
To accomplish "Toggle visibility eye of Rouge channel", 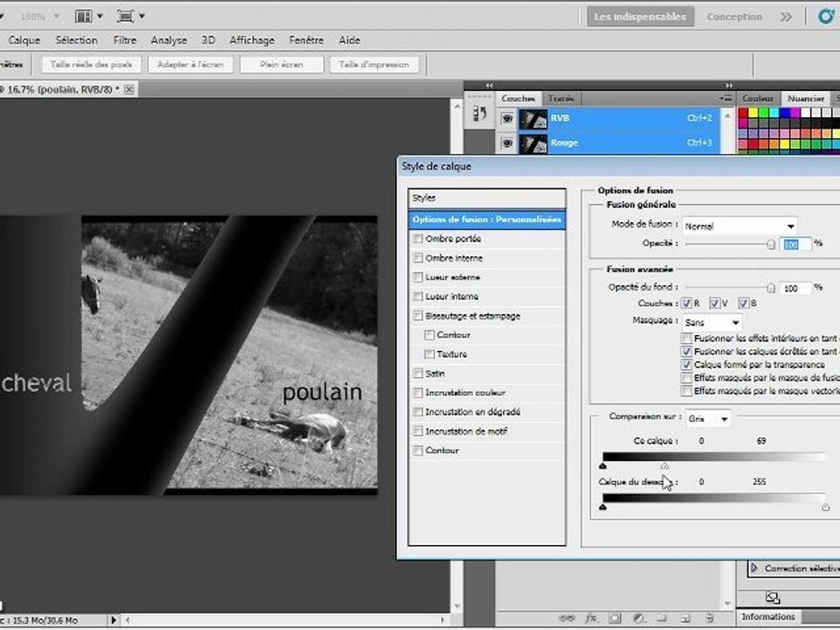I will click(x=507, y=143).
